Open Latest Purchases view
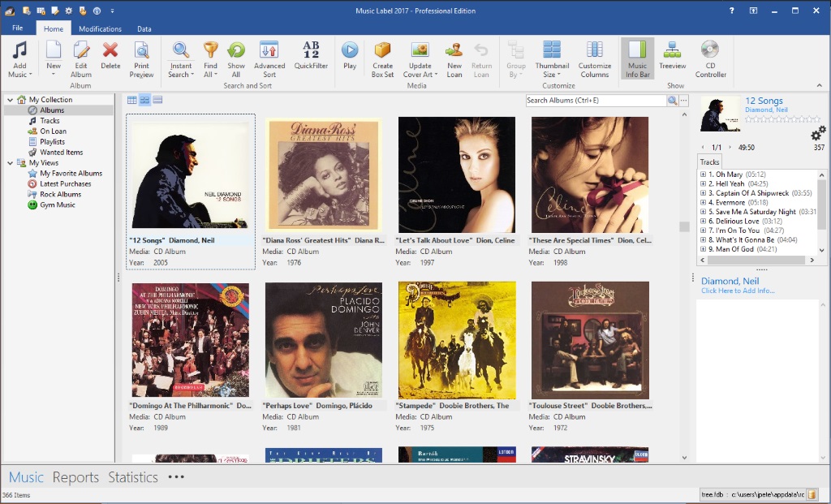The image size is (831, 504). pos(65,184)
